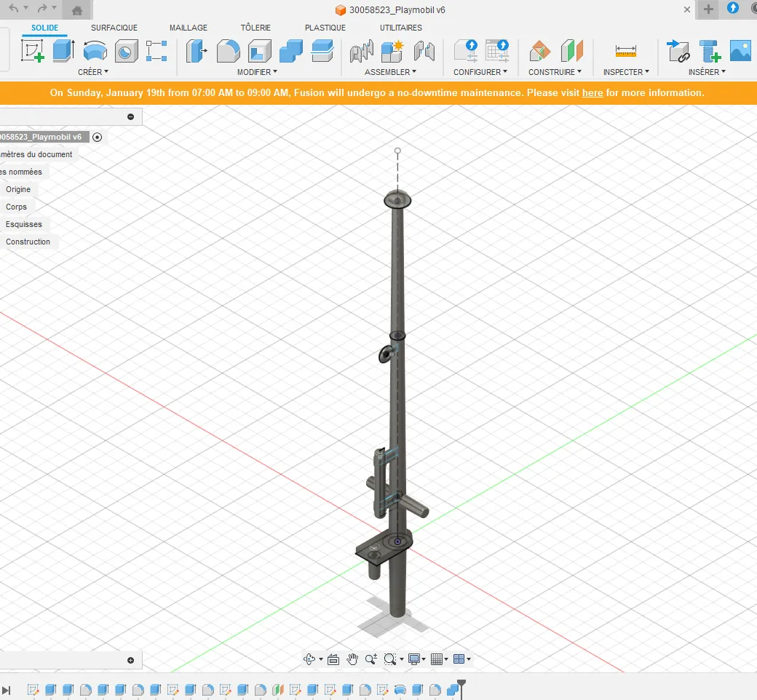Screen dimensions: 757x700
Task: Open Display Settings monitor icon
Action: [414, 659]
